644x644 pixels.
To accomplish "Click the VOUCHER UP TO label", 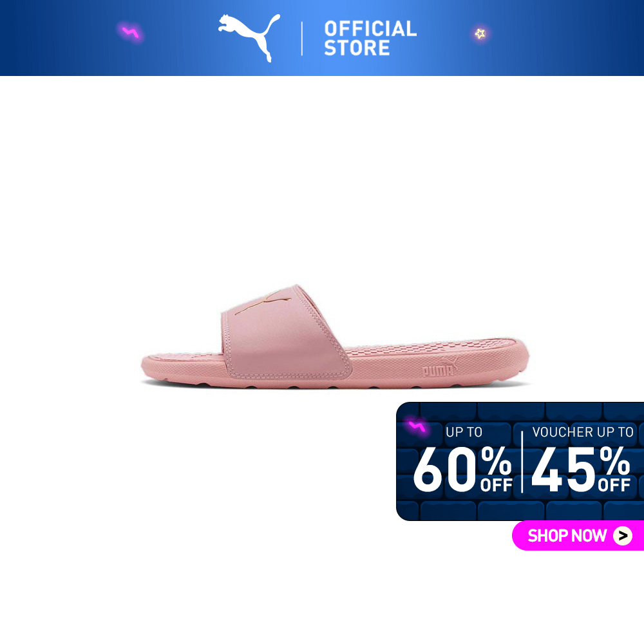I will 583,432.
